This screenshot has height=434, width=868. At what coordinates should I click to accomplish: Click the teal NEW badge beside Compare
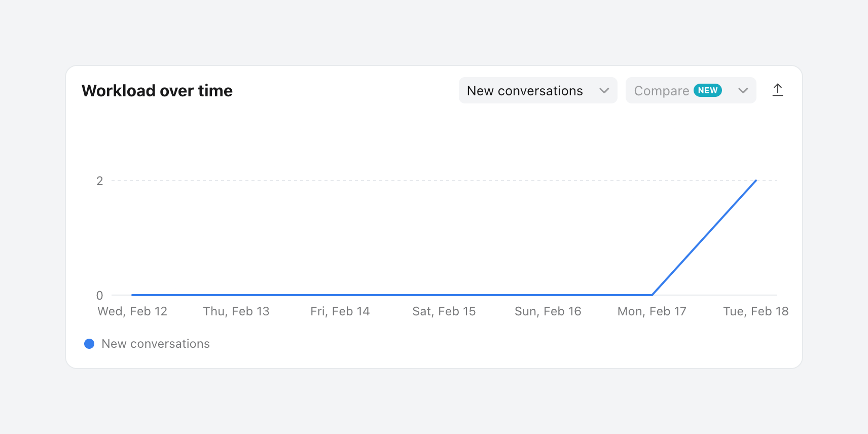pyautogui.click(x=707, y=90)
